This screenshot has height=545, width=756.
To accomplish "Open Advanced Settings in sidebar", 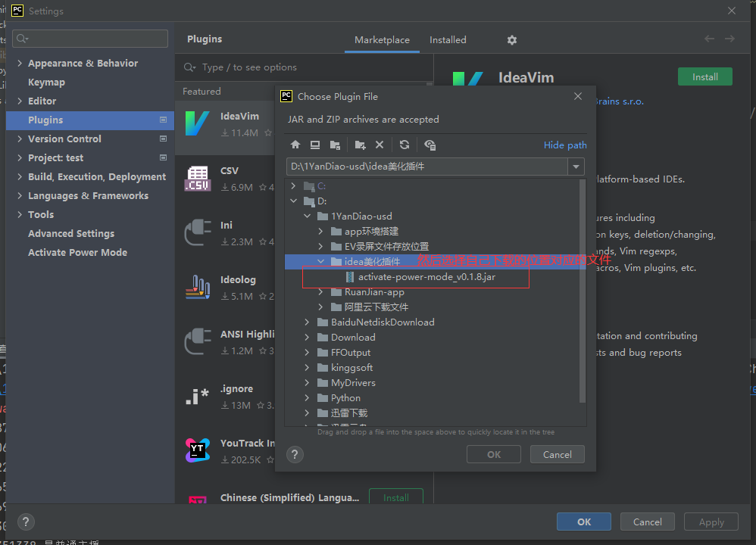I will 90,234.
